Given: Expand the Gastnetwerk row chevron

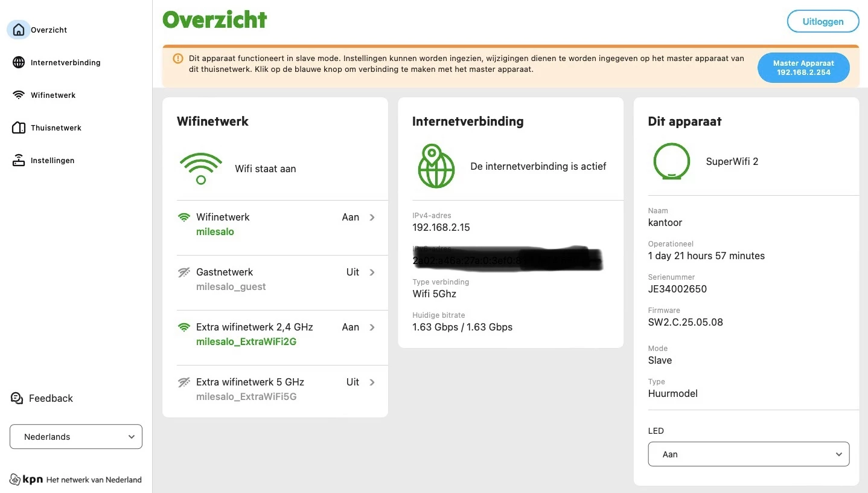Looking at the screenshot, I should (x=372, y=272).
